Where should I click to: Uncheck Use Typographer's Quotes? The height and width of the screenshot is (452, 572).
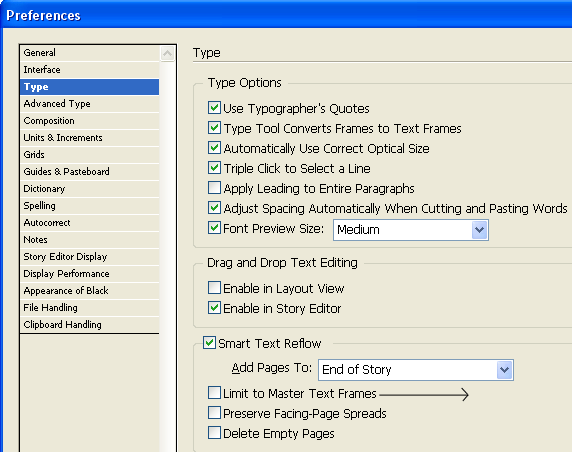click(214, 108)
